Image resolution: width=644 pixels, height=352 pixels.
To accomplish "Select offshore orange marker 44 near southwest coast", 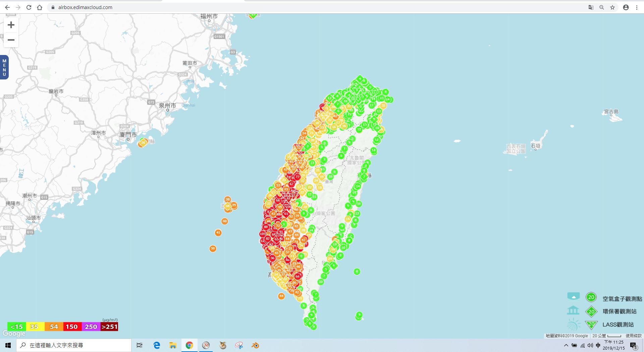I will (281, 296).
